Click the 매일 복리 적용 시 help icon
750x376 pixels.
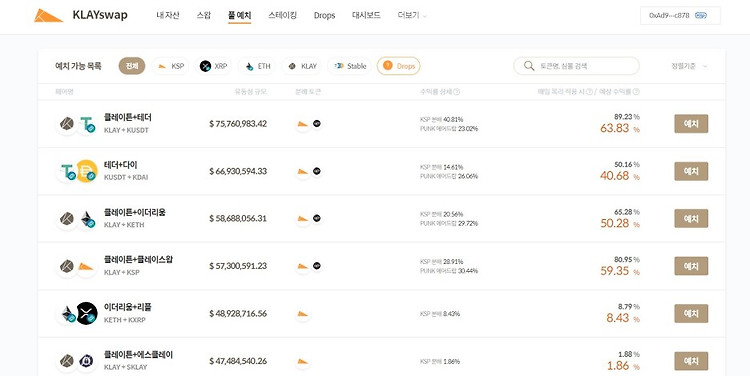pyautogui.click(x=589, y=92)
